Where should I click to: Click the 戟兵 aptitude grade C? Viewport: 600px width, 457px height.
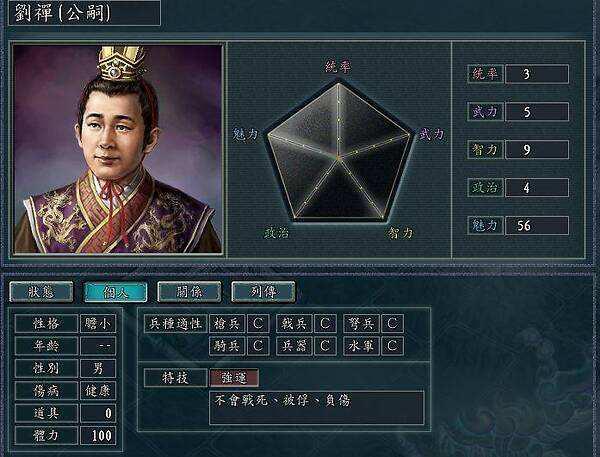[325, 324]
